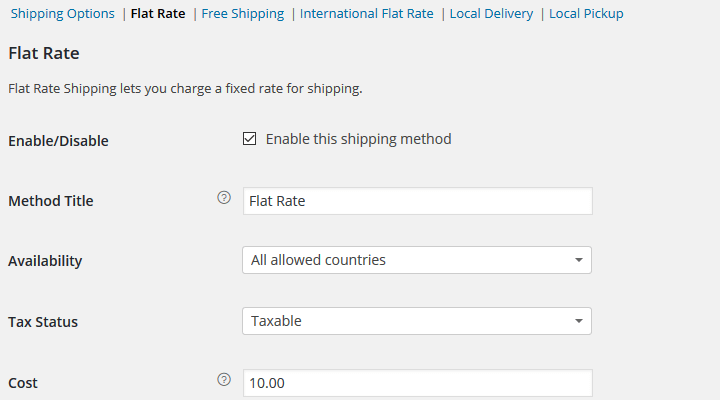
Task: Click the Availability field label
Action: tap(45, 261)
